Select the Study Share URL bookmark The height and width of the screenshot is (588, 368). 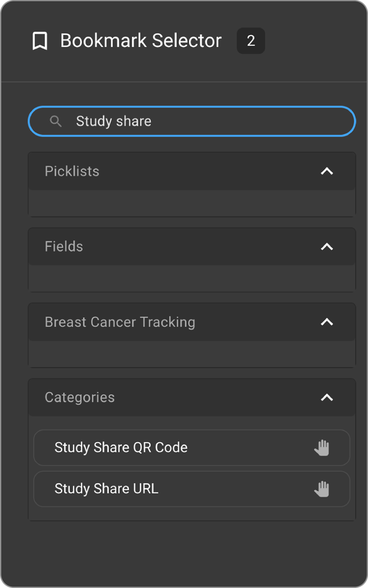click(x=106, y=489)
